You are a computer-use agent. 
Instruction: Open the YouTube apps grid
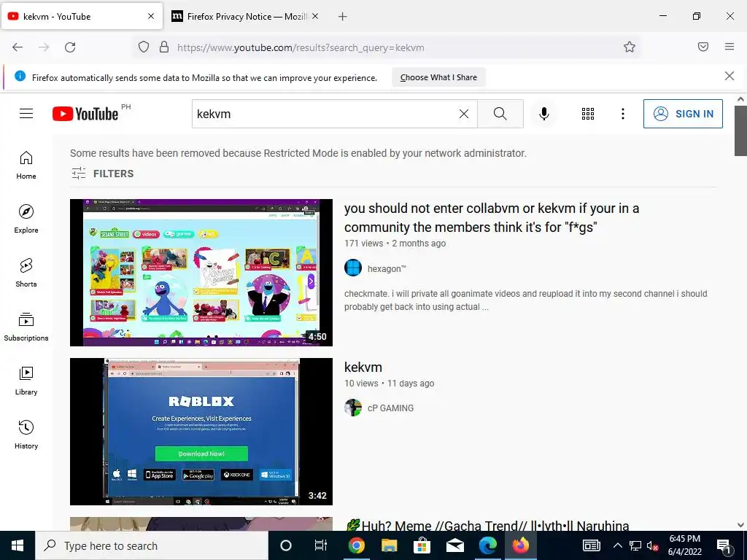tap(588, 114)
